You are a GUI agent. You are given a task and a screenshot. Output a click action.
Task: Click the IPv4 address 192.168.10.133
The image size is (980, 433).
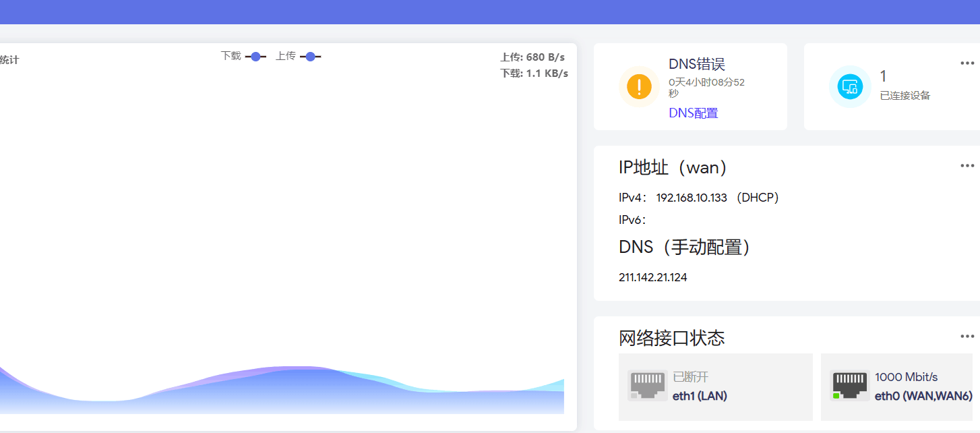point(692,198)
